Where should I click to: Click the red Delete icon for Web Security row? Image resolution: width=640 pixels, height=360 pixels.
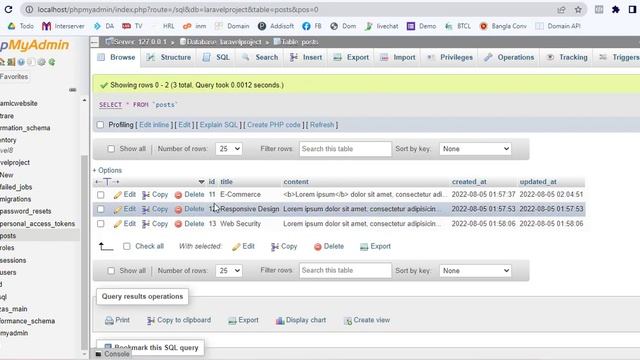point(178,224)
